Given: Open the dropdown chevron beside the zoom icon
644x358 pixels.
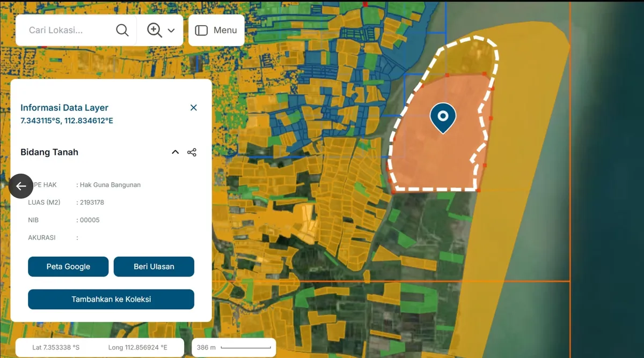Looking at the screenshot, I should [171, 31].
